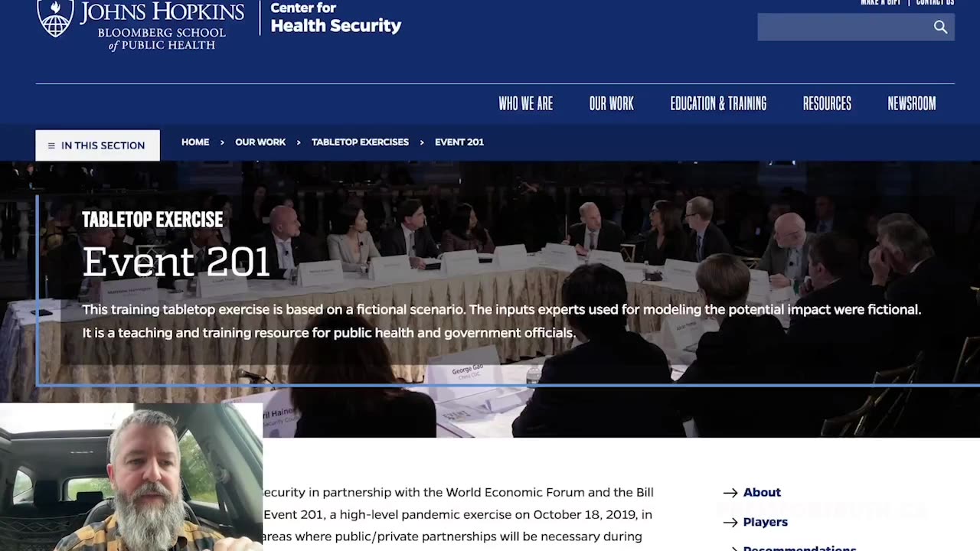Go to the Newsroom section
The image size is (980, 551).
(x=911, y=103)
